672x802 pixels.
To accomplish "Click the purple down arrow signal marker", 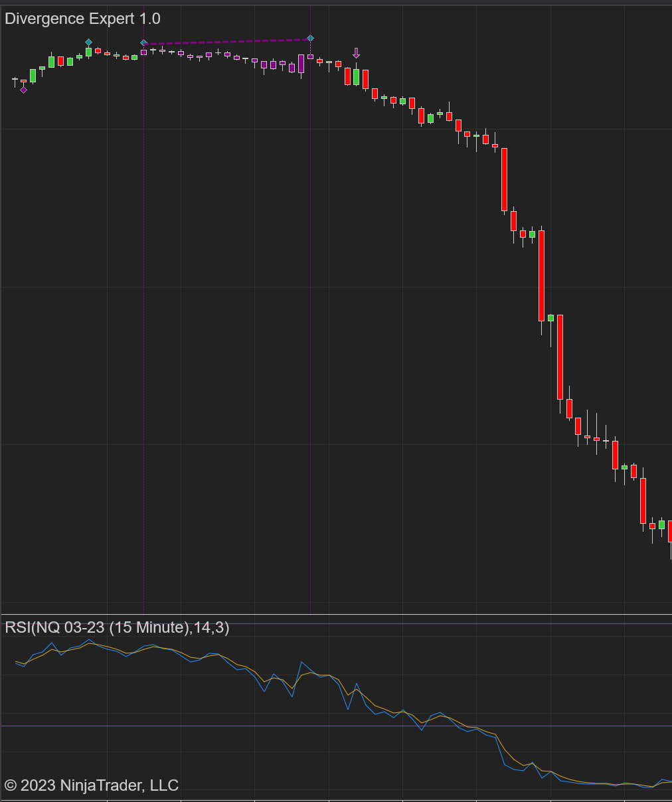I will point(356,53).
